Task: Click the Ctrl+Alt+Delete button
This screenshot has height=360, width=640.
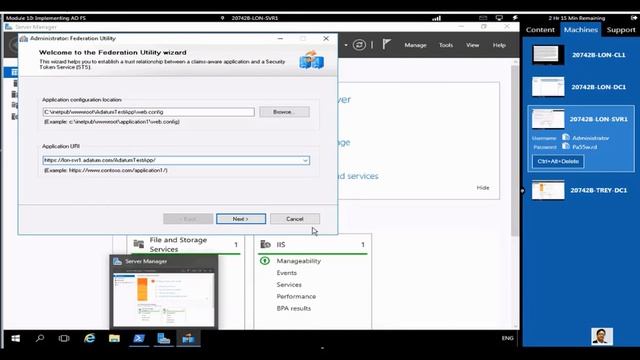Action: [558, 161]
